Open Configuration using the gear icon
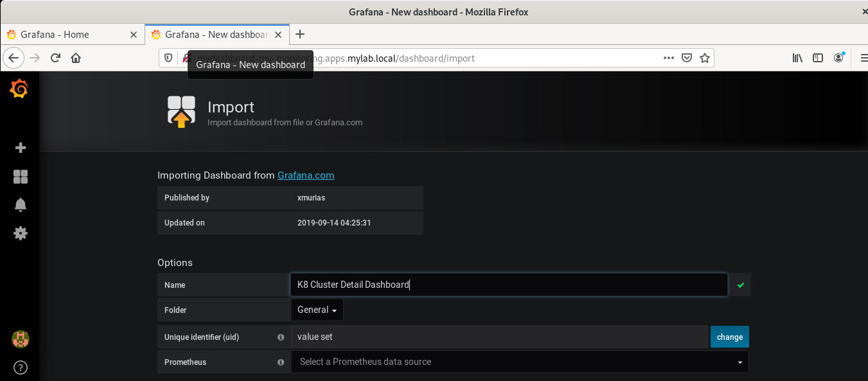This screenshot has height=381, width=868. tap(20, 233)
